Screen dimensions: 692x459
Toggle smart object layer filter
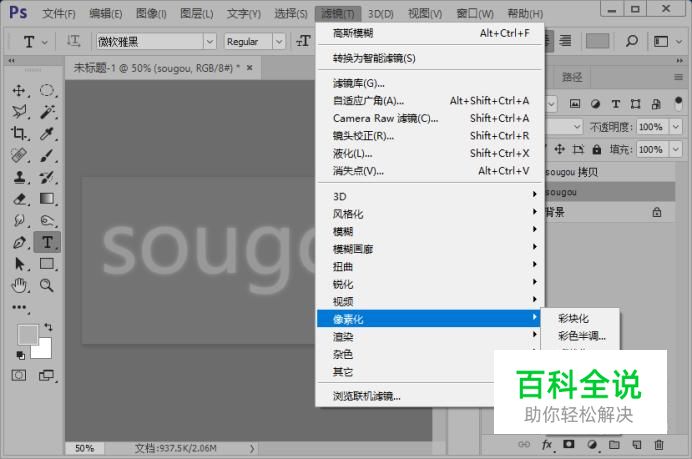656,104
